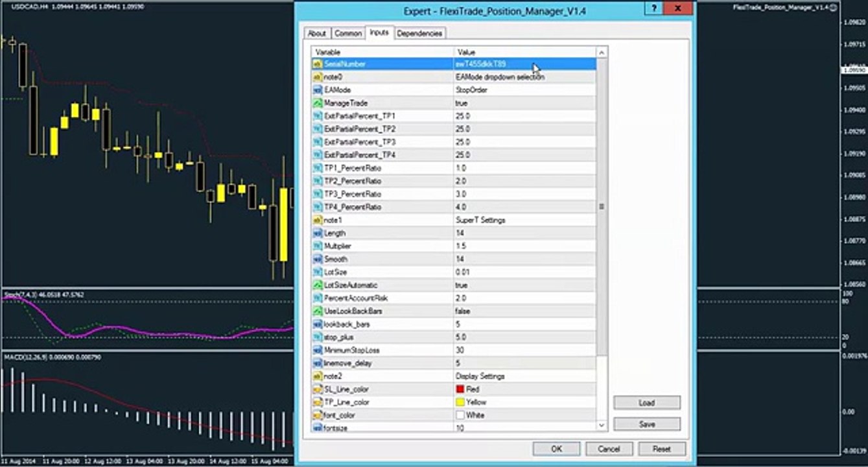Edit the SerialNumber value field
The width and height of the screenshot is (868, 467).
524,64
